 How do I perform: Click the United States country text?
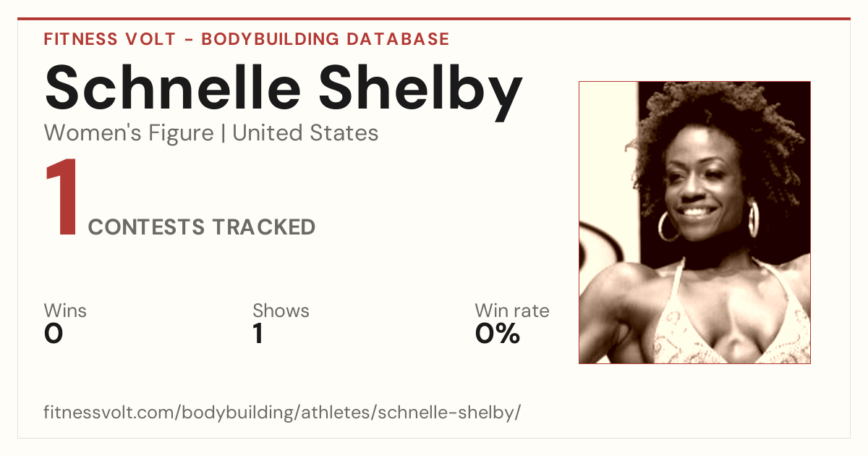[305, 133]
